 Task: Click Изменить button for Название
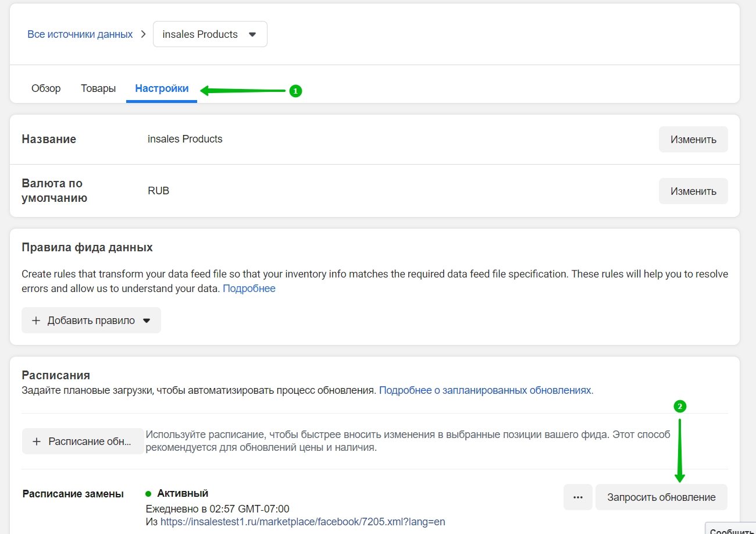point(693,140)
